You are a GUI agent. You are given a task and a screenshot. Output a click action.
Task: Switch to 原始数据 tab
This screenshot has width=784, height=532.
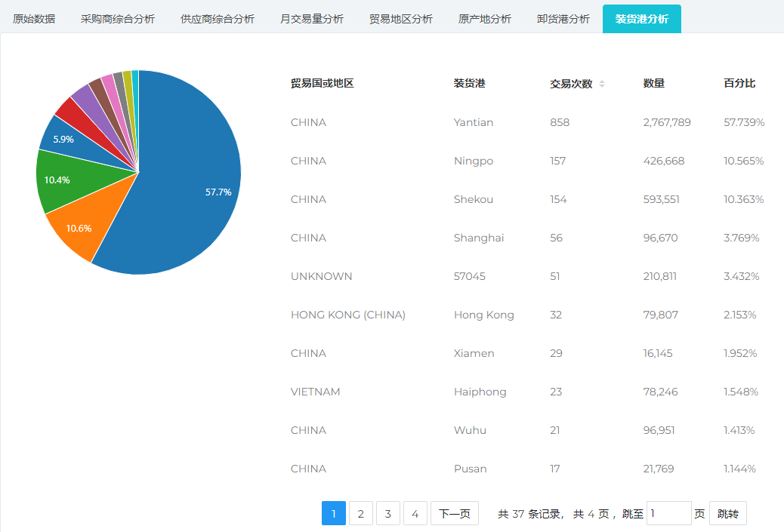[x=34, y=19]
